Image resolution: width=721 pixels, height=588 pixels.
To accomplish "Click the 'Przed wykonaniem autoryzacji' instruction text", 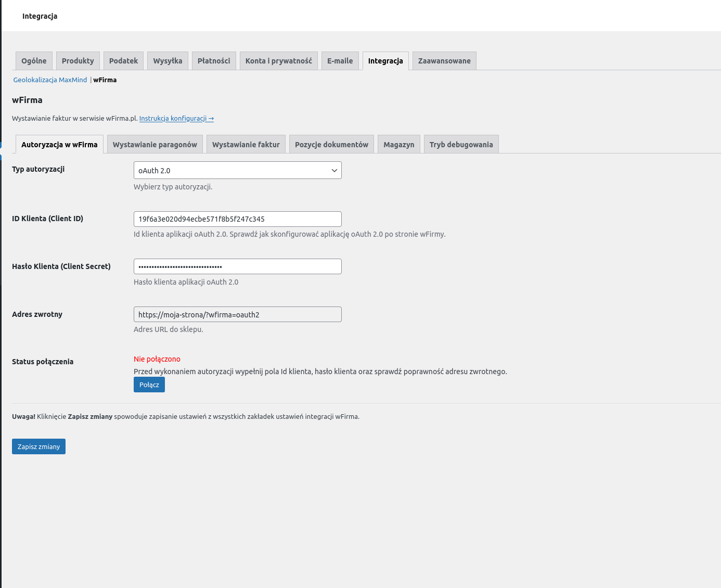I will (320, 372).
